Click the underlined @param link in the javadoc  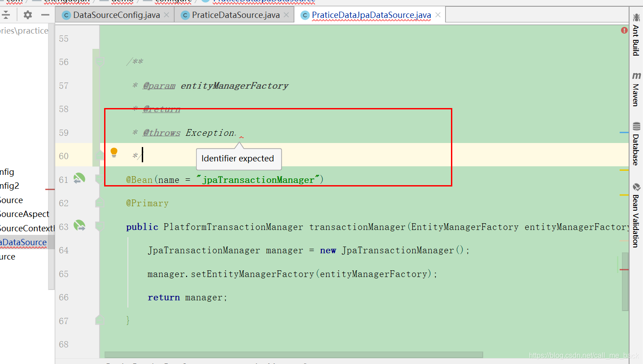pyautogui.click(x=158, y=85)
